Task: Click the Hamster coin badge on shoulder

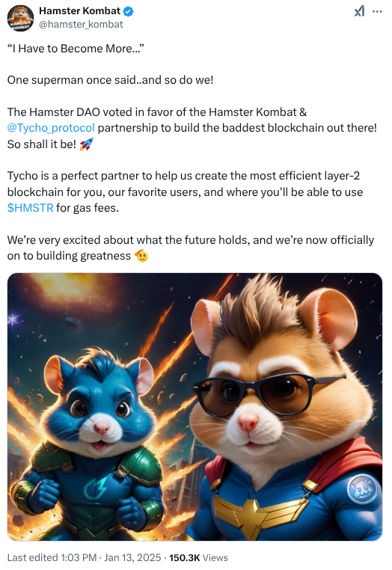Action: (x=363, y=489)
